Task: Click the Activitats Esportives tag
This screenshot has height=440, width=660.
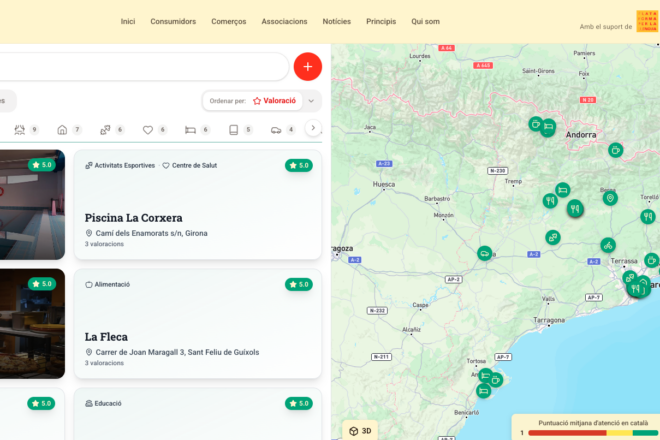Action: [x=120, y=165]
